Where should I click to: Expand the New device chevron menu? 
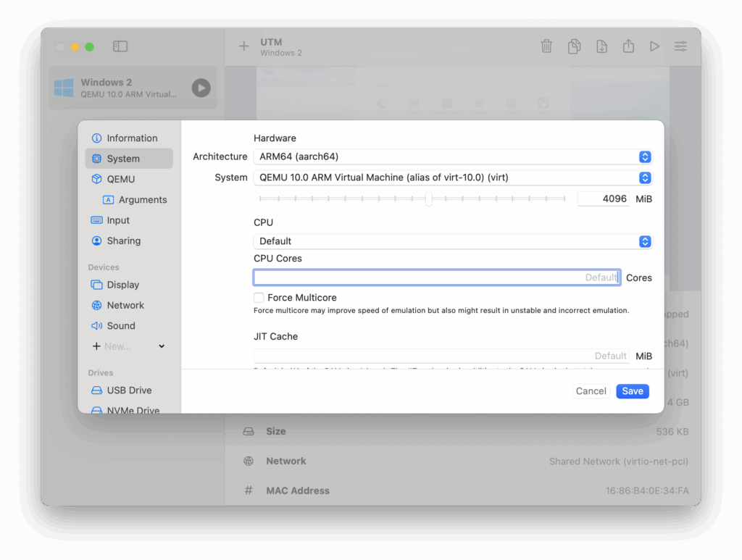coord(162,346)
